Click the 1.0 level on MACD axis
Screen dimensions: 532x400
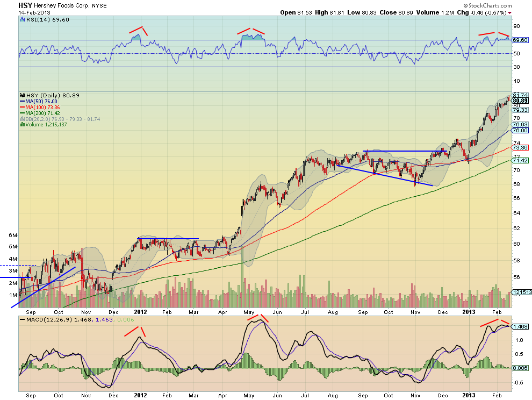click(519, 340)
